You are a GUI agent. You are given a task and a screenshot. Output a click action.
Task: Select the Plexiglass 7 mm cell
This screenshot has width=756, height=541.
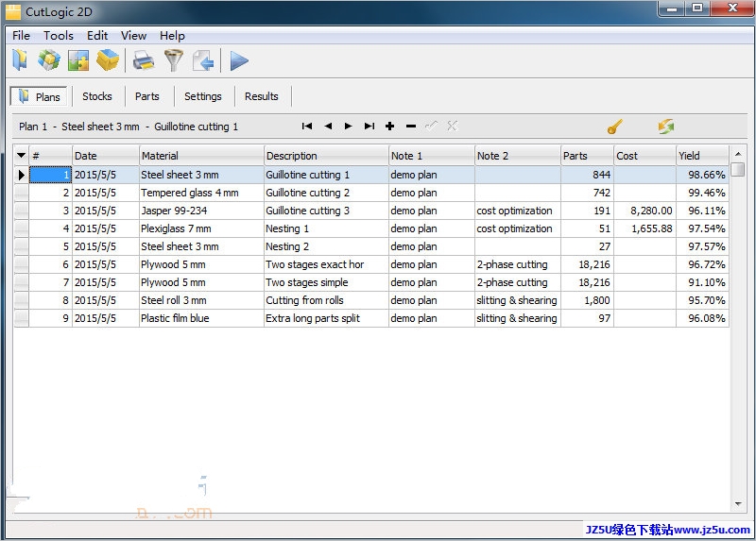[201, 228]
